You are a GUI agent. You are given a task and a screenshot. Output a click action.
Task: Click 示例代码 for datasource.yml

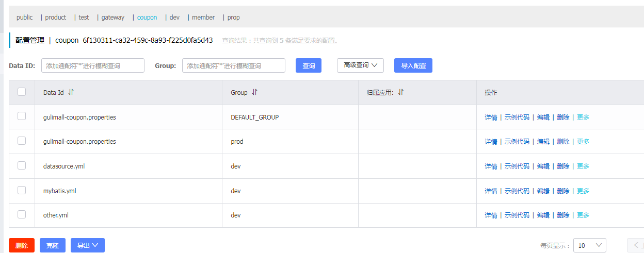[517, 166]
